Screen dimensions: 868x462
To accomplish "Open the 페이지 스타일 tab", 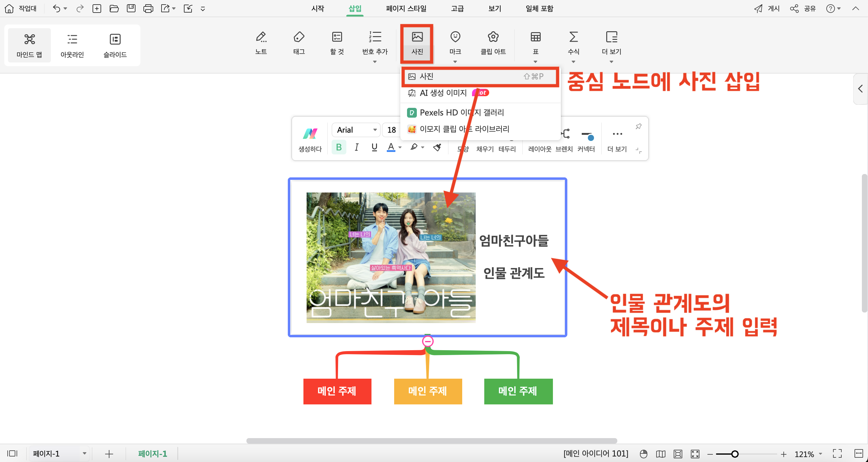I will click(406, 8).
